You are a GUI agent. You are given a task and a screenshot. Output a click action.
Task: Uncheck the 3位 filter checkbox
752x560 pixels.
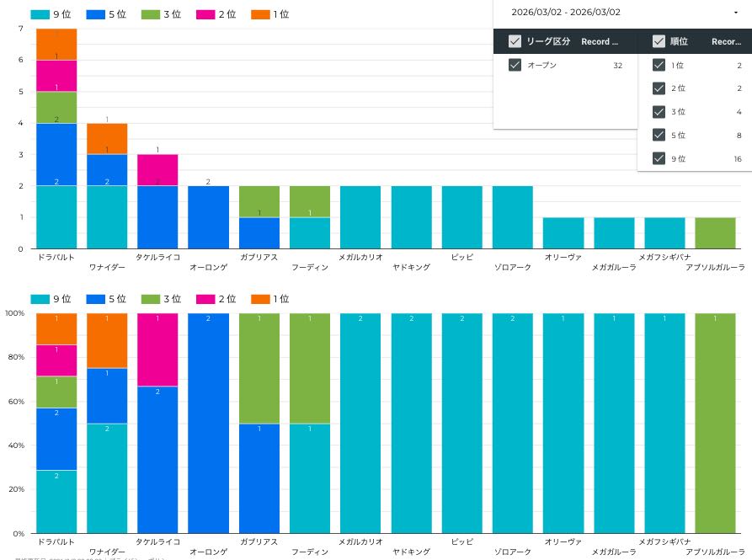point(659,112)
